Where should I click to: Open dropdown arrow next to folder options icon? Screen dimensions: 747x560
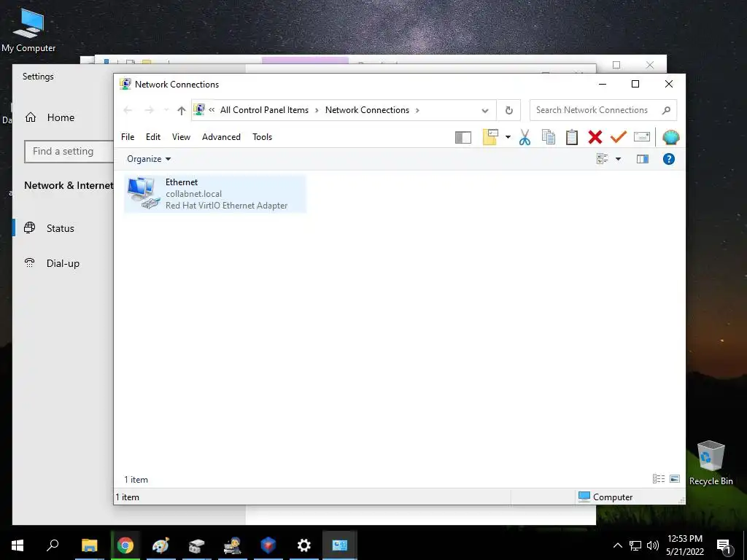(508, 137)
